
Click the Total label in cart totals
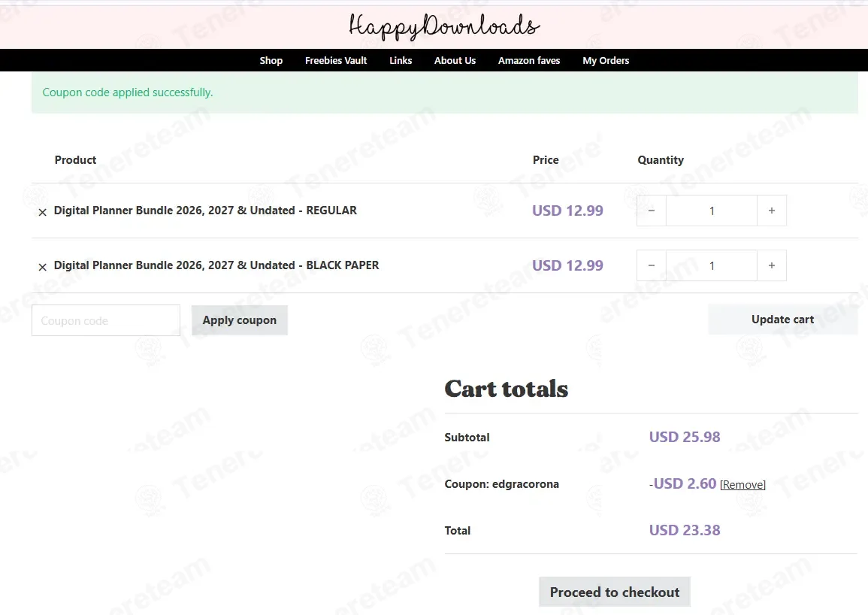pyautogui.click(x=458, y=530)
